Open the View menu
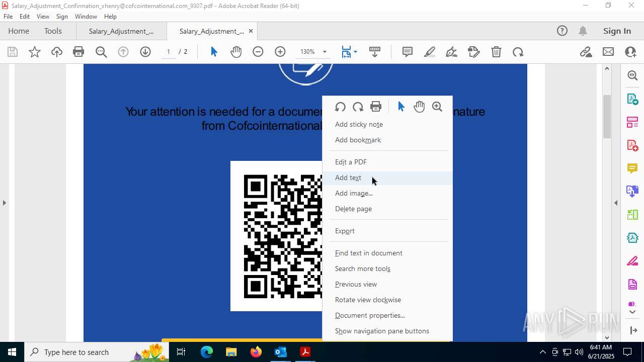The image size is (644, 362). (43, 17)
